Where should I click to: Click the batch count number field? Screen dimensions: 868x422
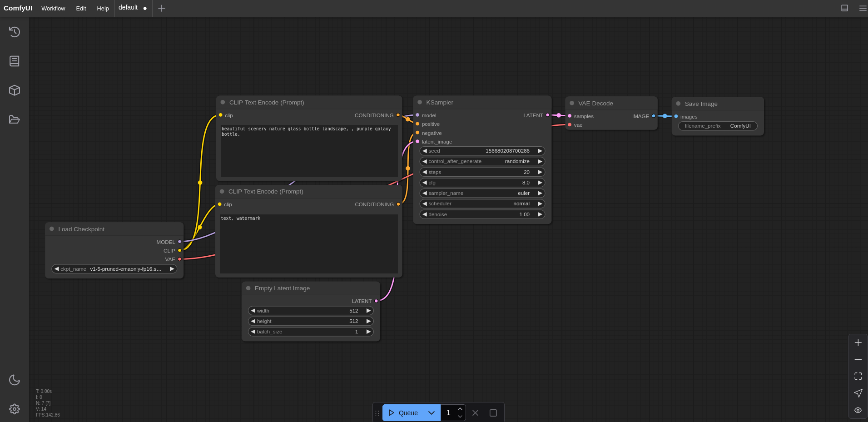coord(448,413)
